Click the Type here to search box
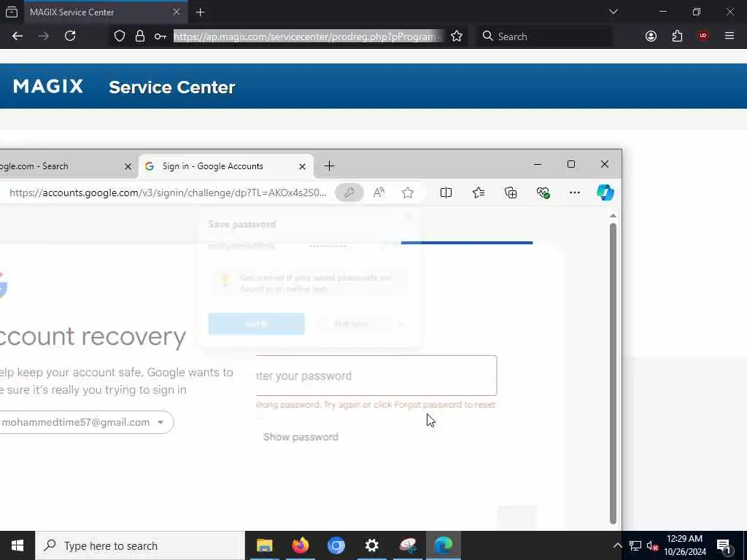The height and width of the screenshot is (560, 747). [140, 545]
